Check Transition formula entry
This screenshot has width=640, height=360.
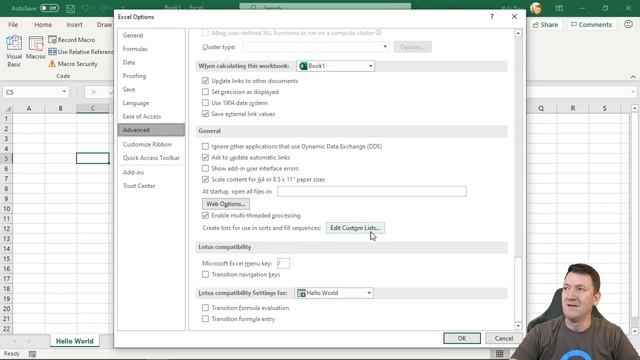tap(205, 319)
